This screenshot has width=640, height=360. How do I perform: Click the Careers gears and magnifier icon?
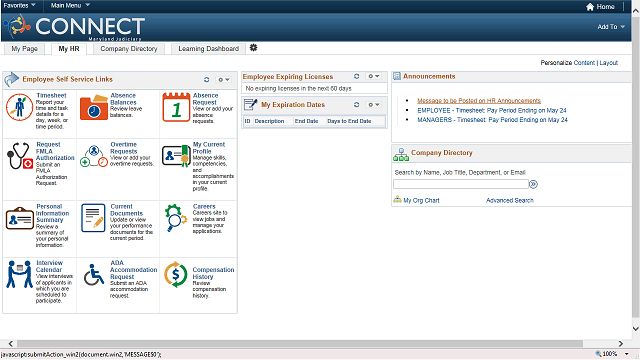176,218
